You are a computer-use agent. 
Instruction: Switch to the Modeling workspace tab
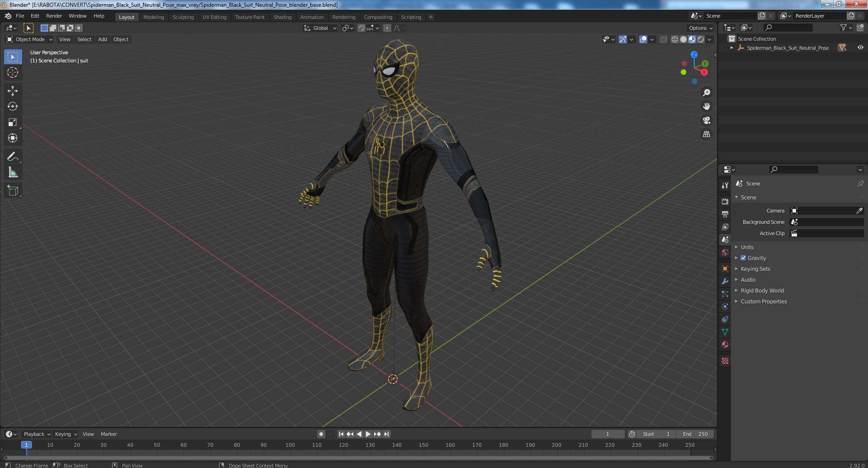point(153,17)
